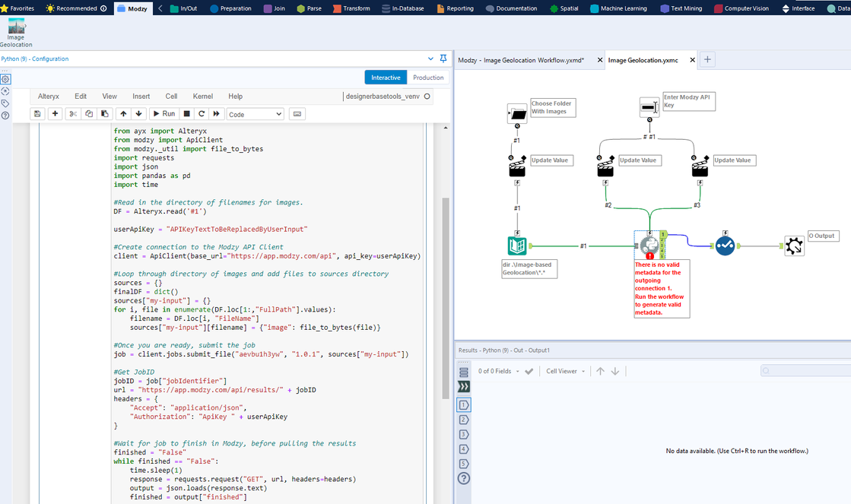Save notebook with the floppy disk icon
The height and width of the screenshot is (504, 851).
pos(37,114)
